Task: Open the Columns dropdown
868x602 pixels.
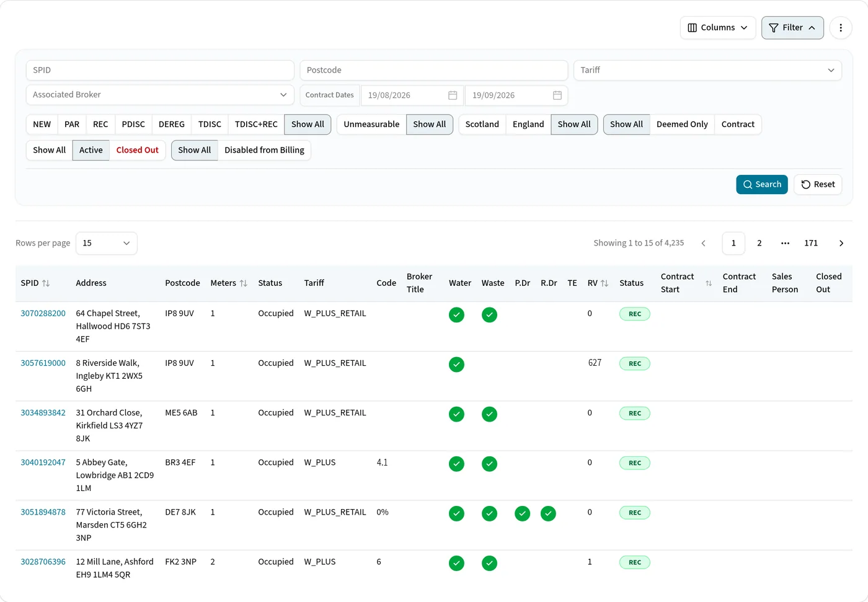Action: (x=718, y=28)
